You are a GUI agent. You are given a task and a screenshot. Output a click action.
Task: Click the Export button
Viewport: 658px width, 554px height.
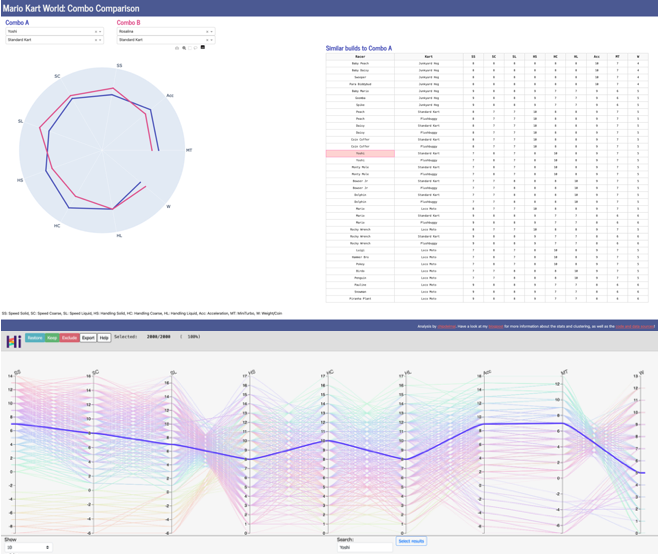tap(88, 339)
